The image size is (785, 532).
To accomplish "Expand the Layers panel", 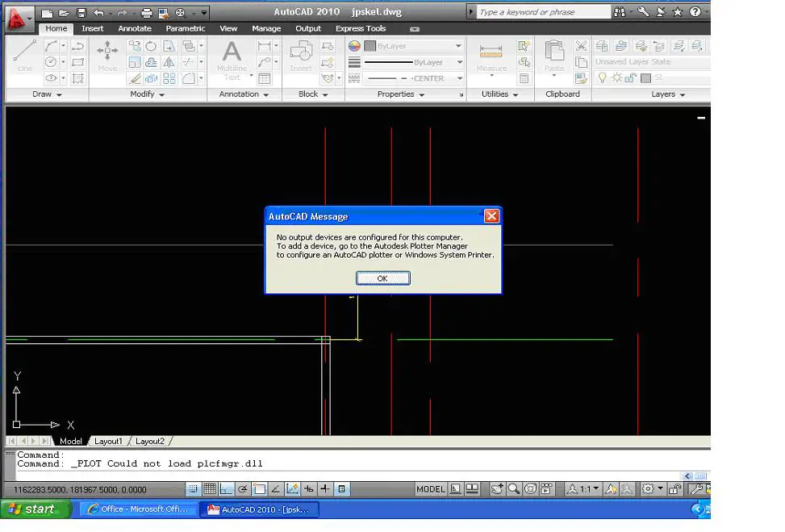I will (668, 94).
